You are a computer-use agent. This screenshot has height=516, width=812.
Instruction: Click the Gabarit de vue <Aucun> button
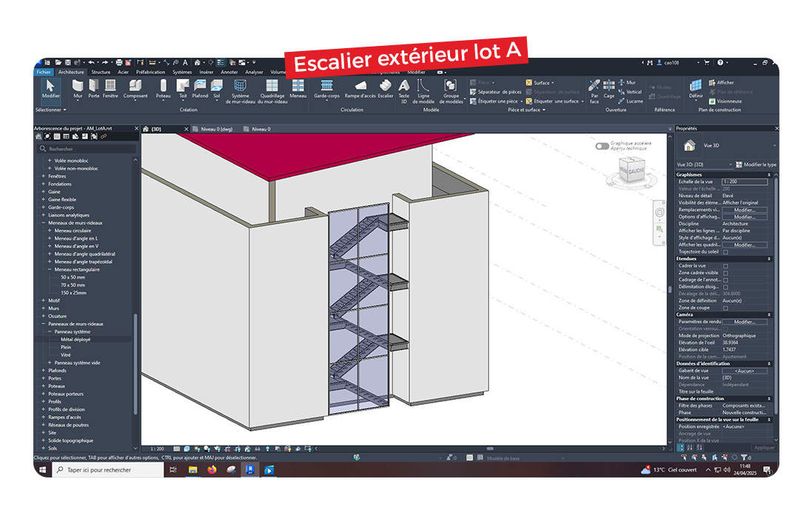[745, 371]
